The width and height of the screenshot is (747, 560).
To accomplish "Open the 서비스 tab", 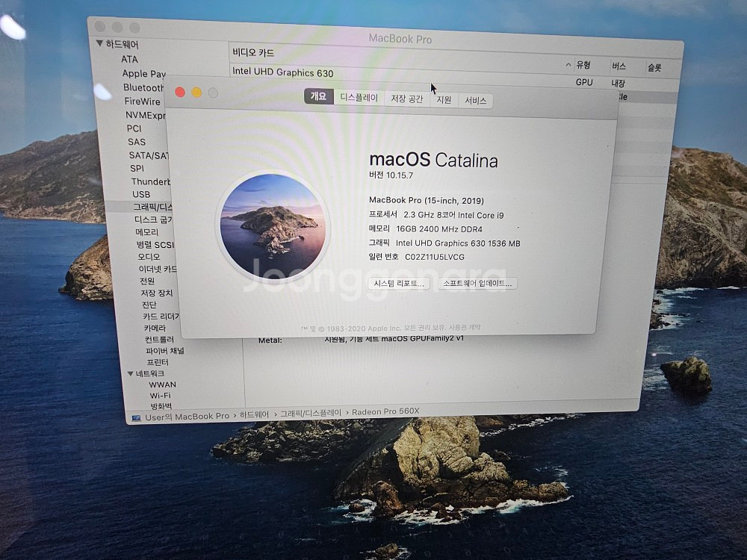I will point(475,101).
